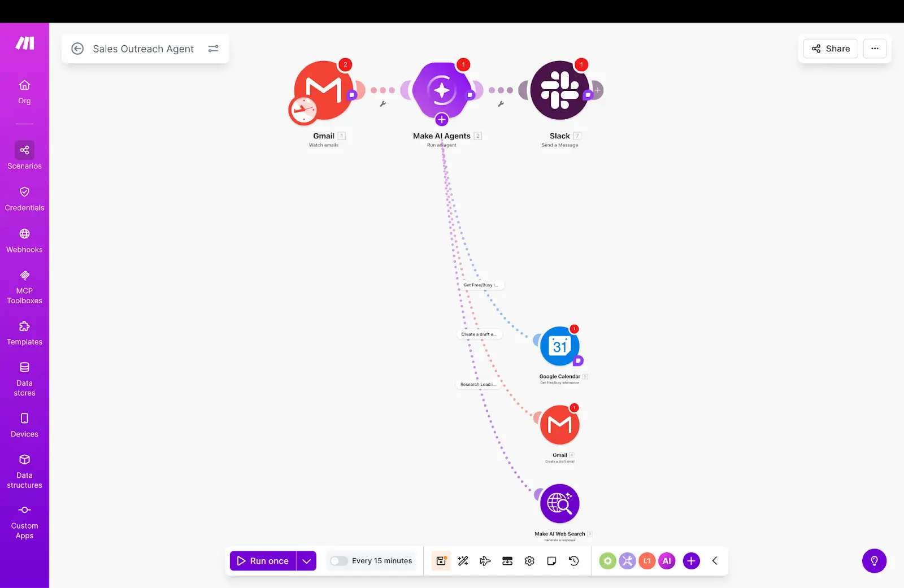This screenshot has height=588, width=904.
Task: Click the green flow control gear icon
Action: pyautogui.click(x=607, y=561)
